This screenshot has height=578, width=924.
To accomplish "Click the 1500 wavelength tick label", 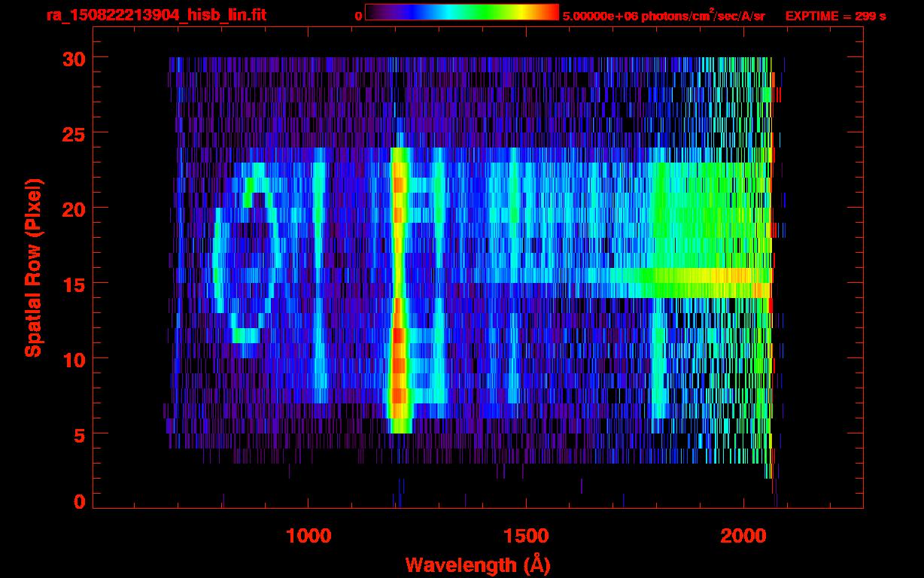I will click(x=526, y=537).
